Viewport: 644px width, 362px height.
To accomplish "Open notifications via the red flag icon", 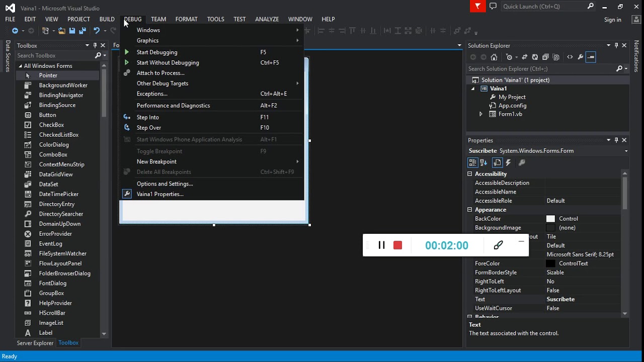I will click(x=477, y=6).
